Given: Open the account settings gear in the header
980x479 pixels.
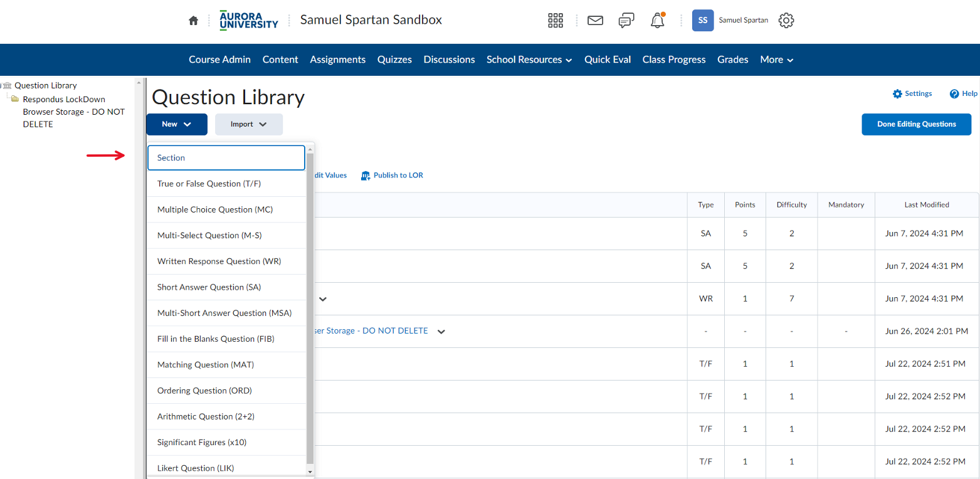Looking at the screenshot, I should (x=786, y=20).
